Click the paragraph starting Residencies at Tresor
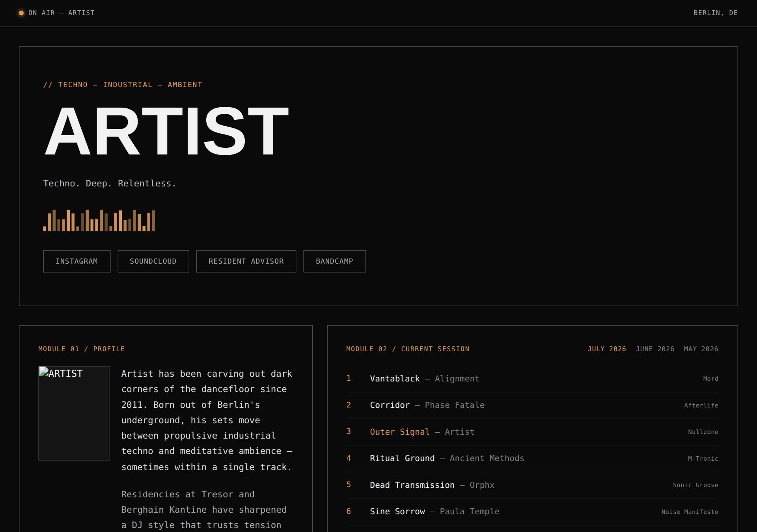The image size is (757, 532). [x=204, y=510]
